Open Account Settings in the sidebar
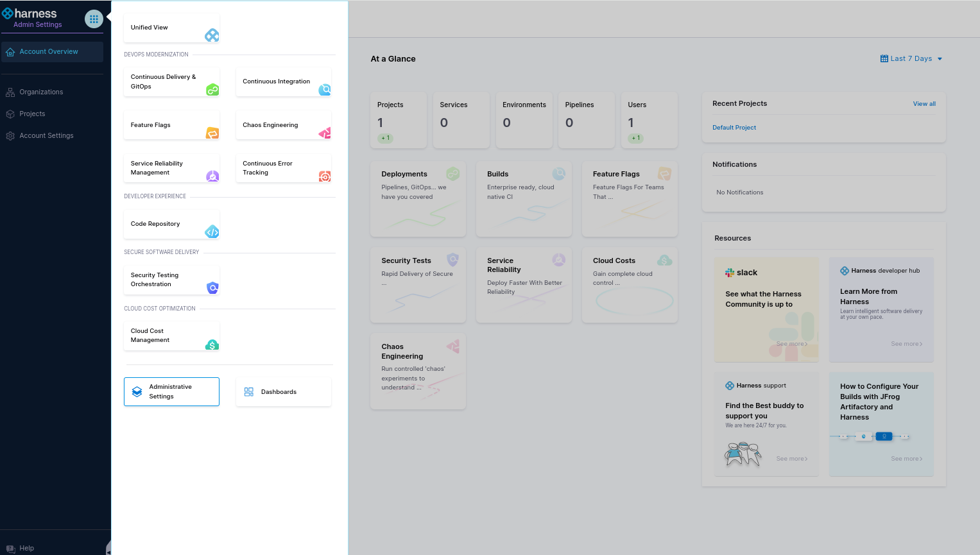980x555 pixels. pyautogui.click(x=46, y=136)
